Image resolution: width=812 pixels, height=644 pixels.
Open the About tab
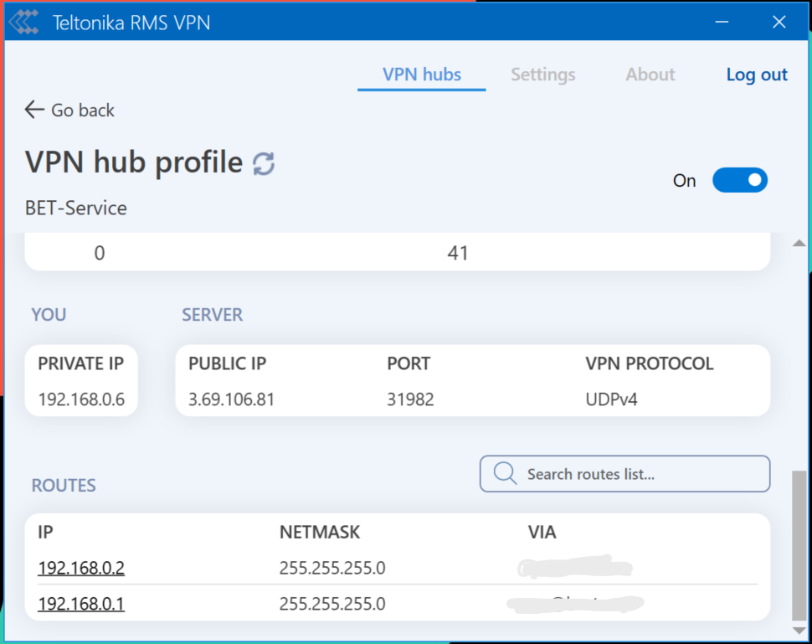tap(650, 75)
